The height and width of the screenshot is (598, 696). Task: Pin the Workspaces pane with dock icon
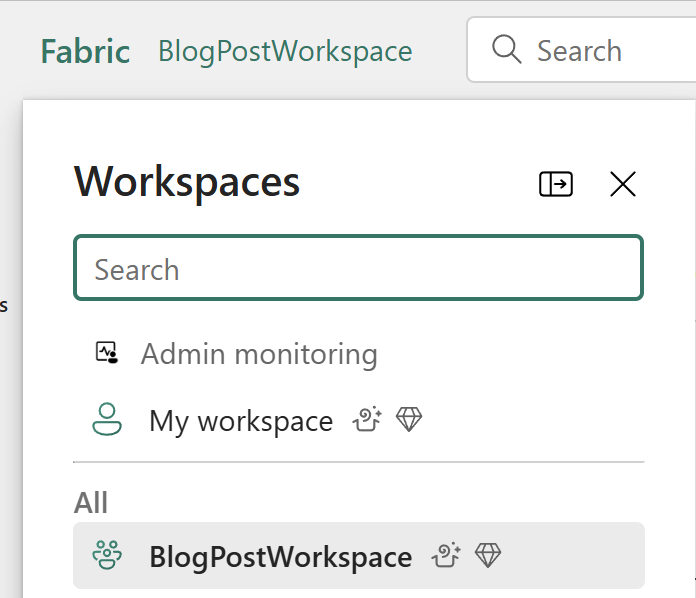tap(556, 184)
